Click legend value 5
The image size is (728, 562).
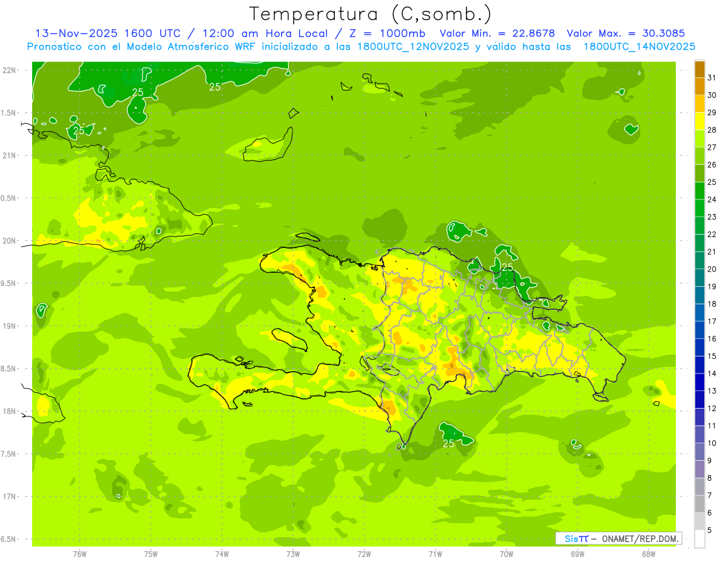709,530
